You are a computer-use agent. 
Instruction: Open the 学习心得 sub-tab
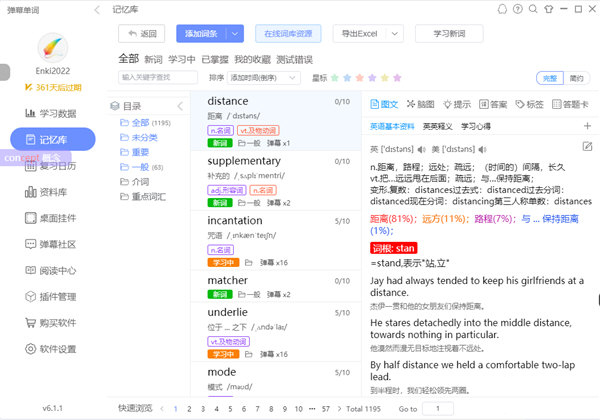click(476, 126)
